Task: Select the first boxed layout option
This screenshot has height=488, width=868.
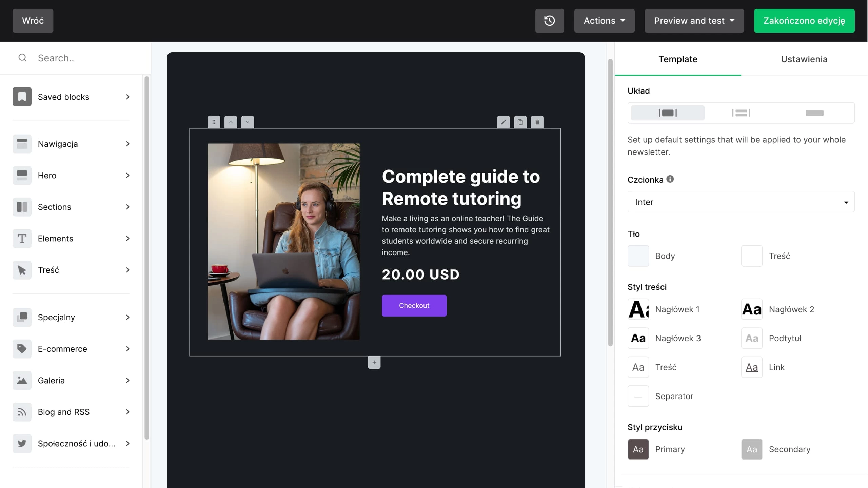Action: 667,113
